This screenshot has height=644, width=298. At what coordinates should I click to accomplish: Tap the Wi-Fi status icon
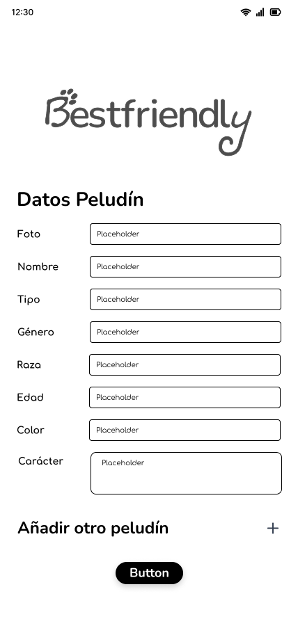click(x=246, y=13)
